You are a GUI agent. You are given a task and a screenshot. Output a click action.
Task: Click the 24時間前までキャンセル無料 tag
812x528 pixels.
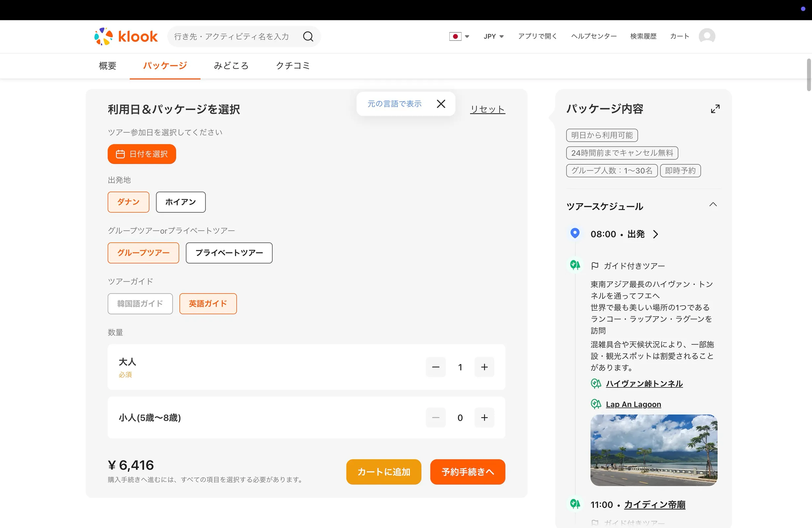click(622, 153)
